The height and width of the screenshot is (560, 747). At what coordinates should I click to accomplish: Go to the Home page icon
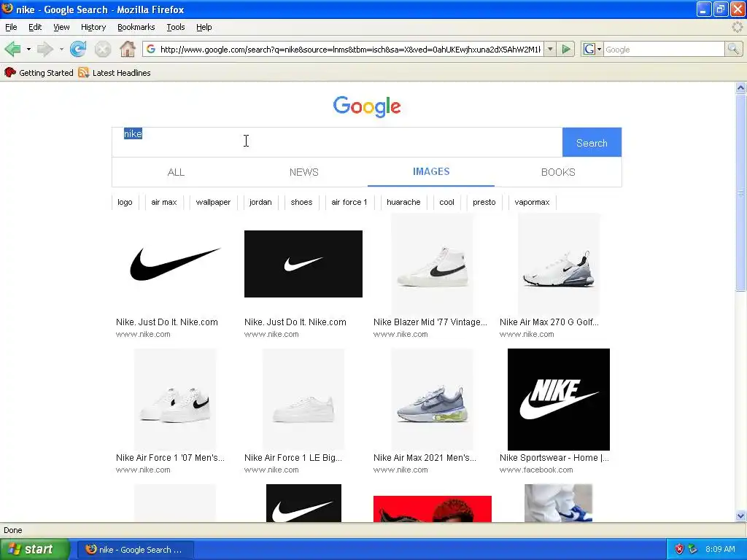click(x=127, y=49)
